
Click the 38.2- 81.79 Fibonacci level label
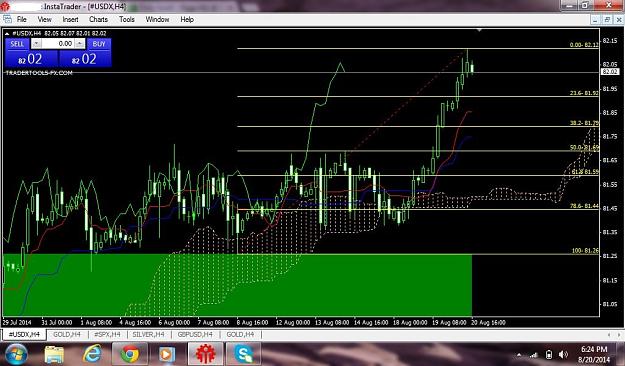pyautogui.click(x=584, y=123)
